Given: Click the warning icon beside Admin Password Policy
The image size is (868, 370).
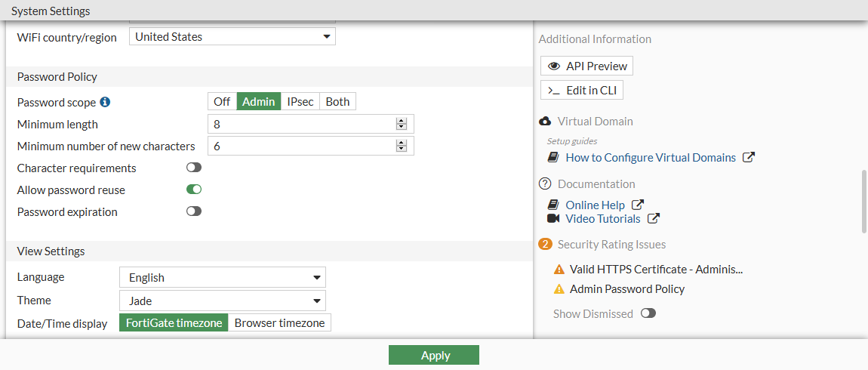Looking at the screenshot, I should point(559,289).
